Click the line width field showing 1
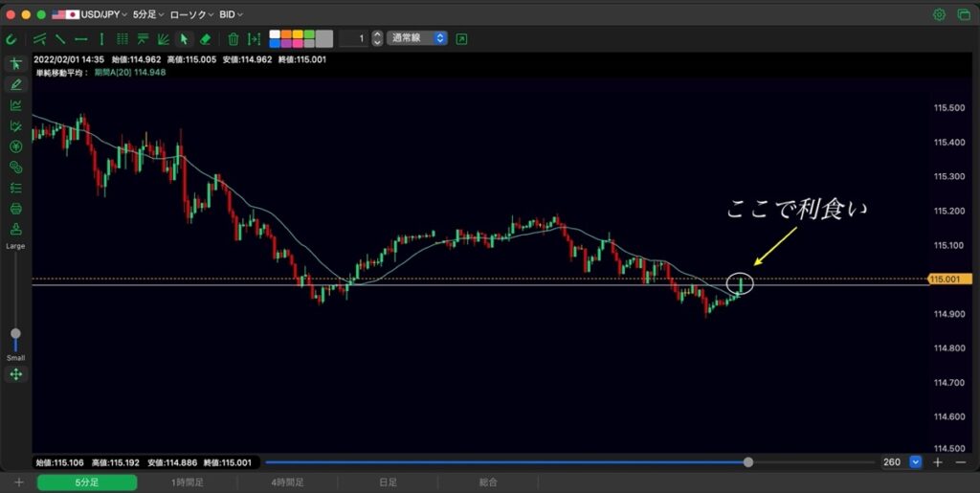 point(354,38)
